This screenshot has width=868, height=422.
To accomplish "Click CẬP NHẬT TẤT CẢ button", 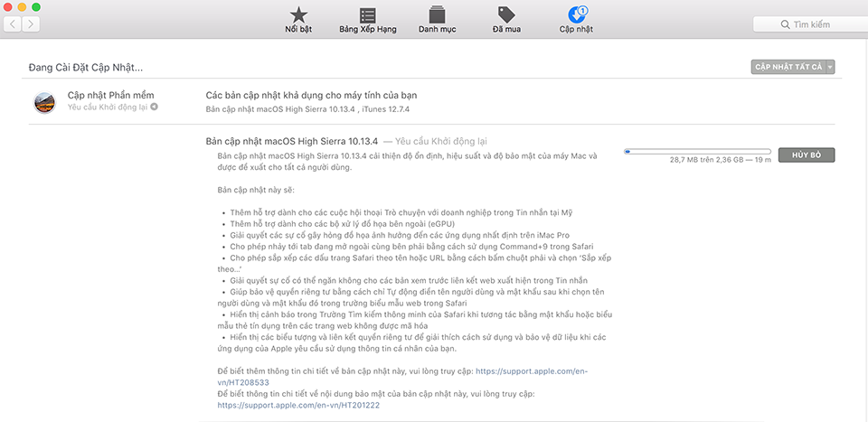I will 788,68.
